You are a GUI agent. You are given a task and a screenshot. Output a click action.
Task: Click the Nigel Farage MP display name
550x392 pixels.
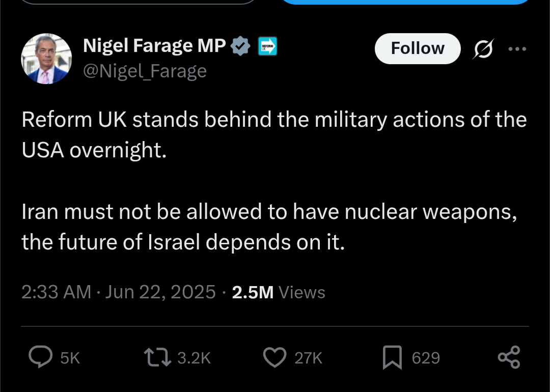154,46
